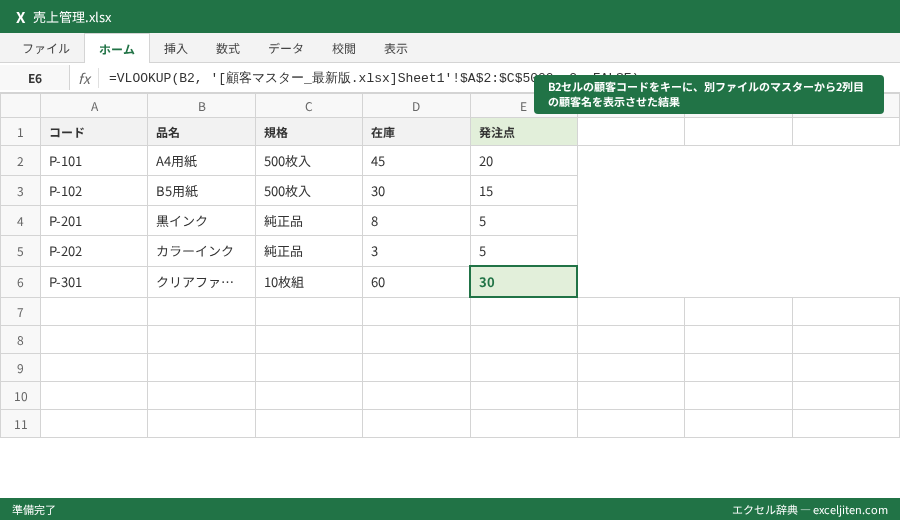Select the B5用紙 cell

click(x=201, y=191)
